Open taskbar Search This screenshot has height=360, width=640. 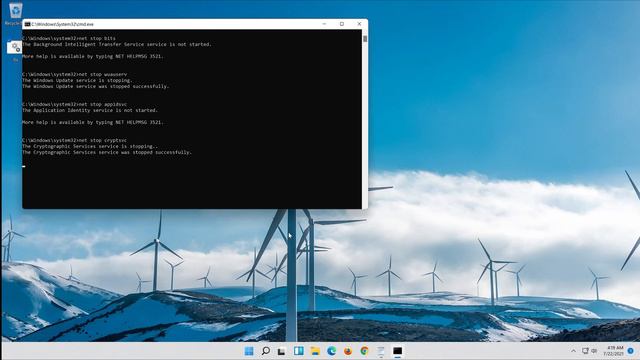point(265,351)
